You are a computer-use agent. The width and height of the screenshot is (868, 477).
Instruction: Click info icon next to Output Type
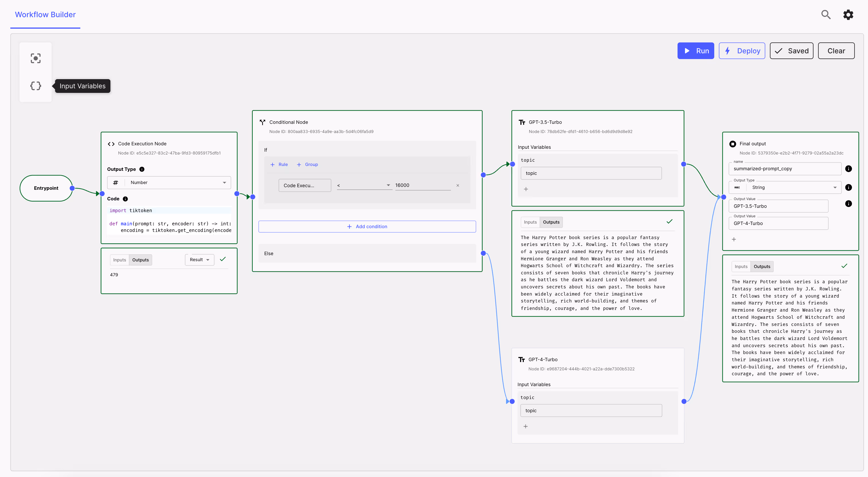coord(142,169)
